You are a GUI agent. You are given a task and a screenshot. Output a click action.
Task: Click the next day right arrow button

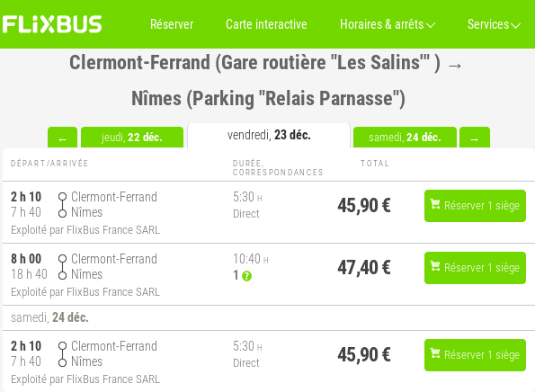tap(475, 138)
